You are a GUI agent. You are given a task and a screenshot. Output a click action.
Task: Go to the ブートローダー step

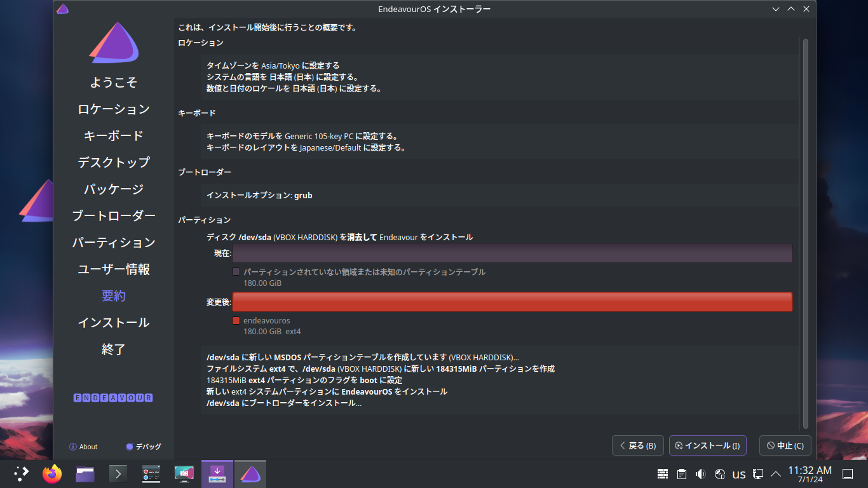[114, 216]
